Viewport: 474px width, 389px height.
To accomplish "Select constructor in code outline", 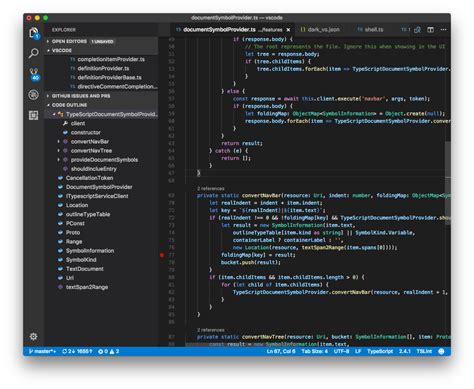I will click(x=86, y=132).
